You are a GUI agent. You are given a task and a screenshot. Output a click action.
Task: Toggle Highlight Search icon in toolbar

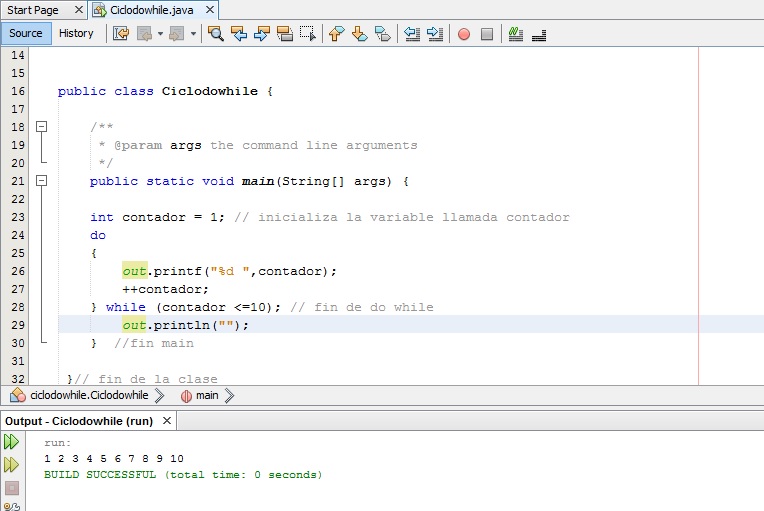click(285, 33)
